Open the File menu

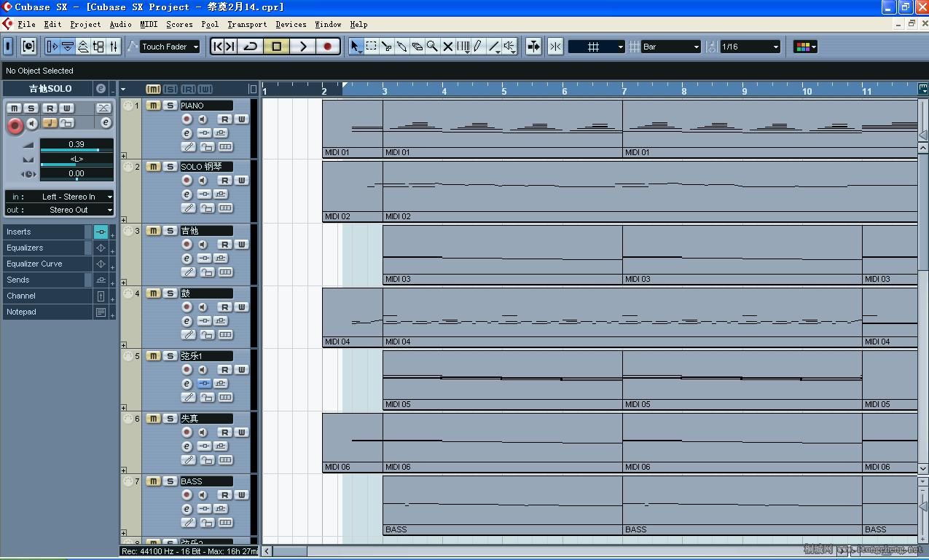click(x=26, y=24)
